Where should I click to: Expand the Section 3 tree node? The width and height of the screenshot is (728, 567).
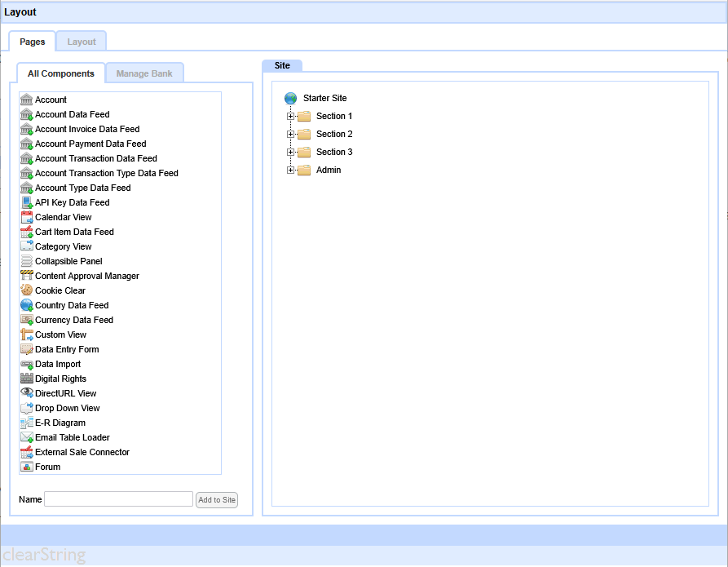[x=291, y=153]
